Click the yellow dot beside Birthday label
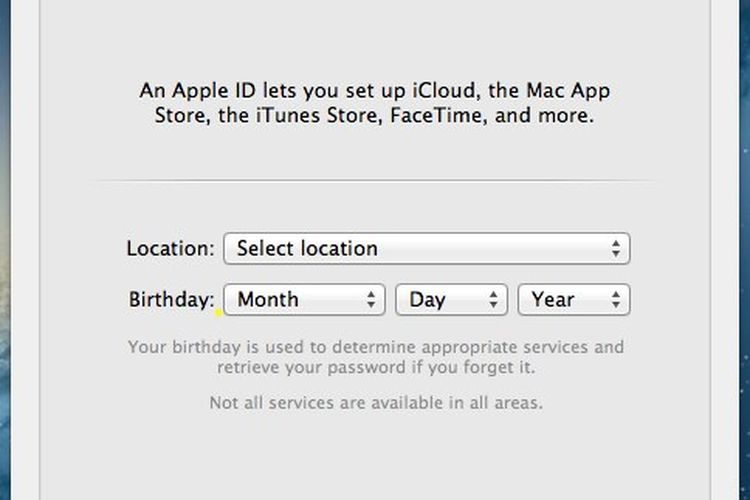The image size is (750, 500). (x=219, y=313)
